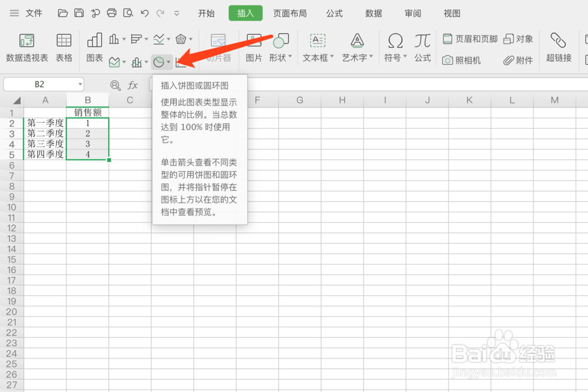Open the quick access toolbar customize dropdown
588x392 pixels.
pyautogui.click(x=176, y=14)
